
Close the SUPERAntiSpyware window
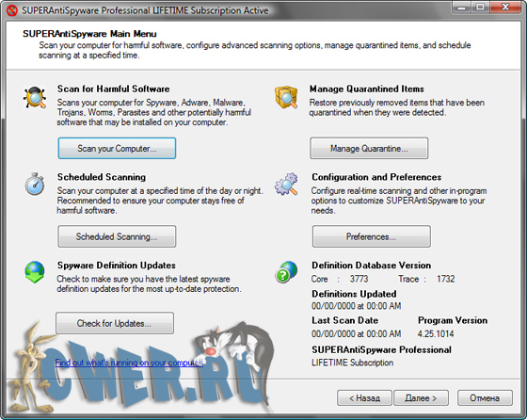(x=505, y=7)
